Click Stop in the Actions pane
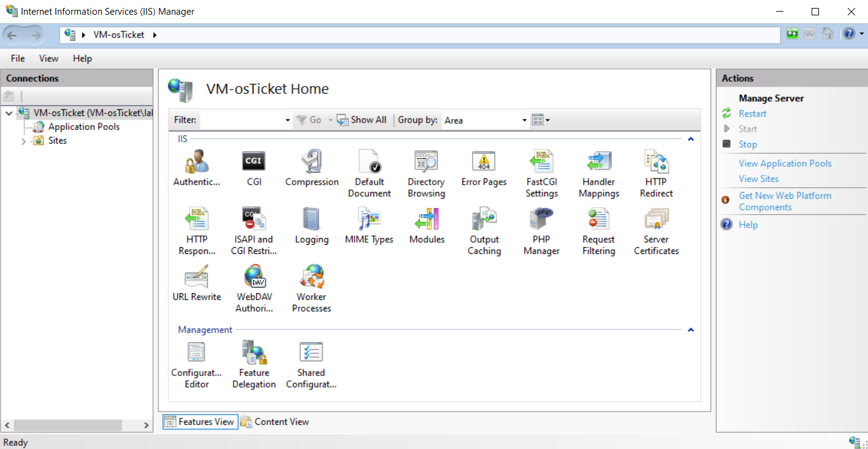 click(747, 144)
